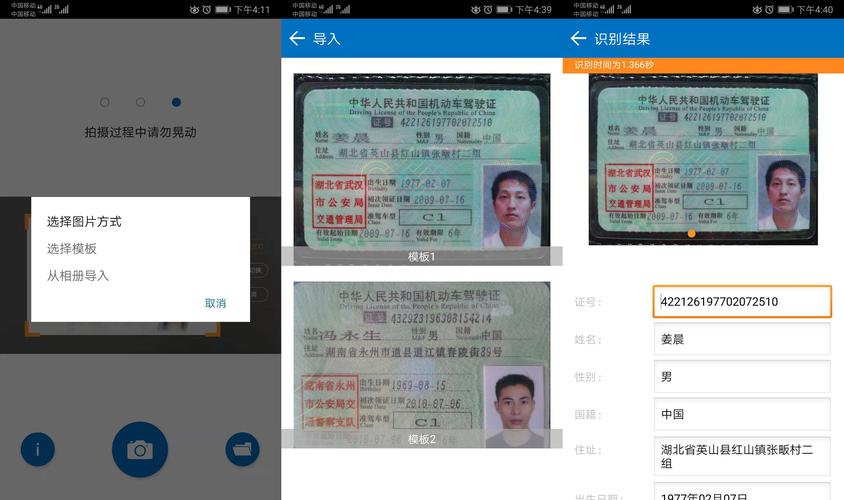The height and width of the screenshot is (500, 844).
Task: Edit the 性别 field showing 男
Action: tap(742, 377)
